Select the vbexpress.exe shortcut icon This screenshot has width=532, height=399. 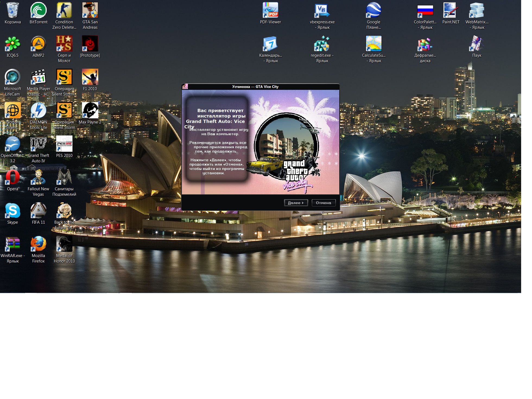[x=322, y=10]
